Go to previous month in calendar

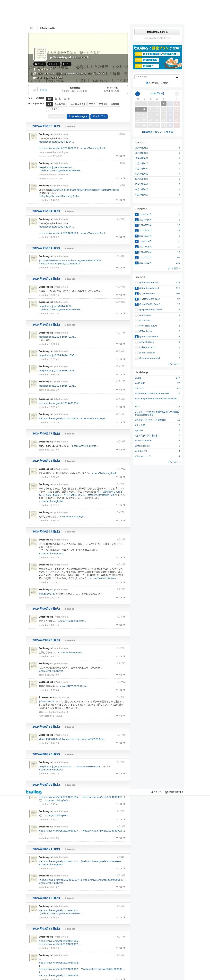tap(138, 94)
